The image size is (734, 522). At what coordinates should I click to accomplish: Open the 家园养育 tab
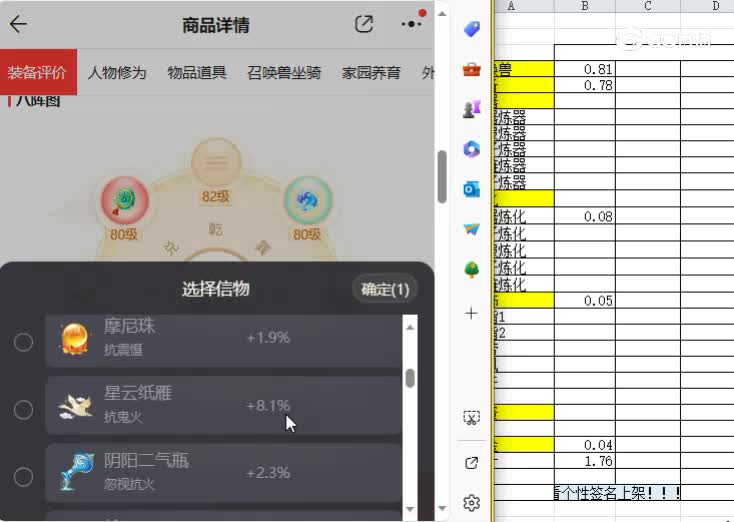pyautogui.click(x=371, y=73)
